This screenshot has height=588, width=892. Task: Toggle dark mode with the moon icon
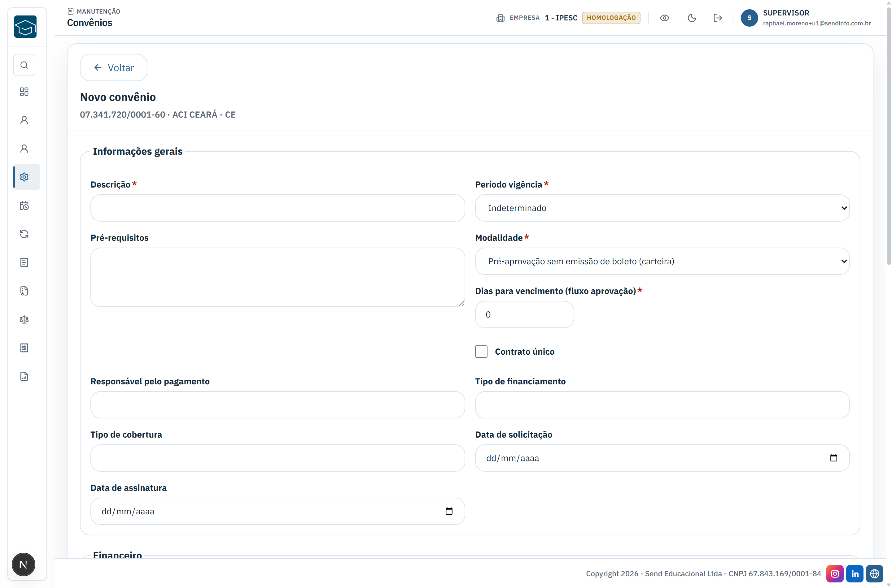[692, 18]
